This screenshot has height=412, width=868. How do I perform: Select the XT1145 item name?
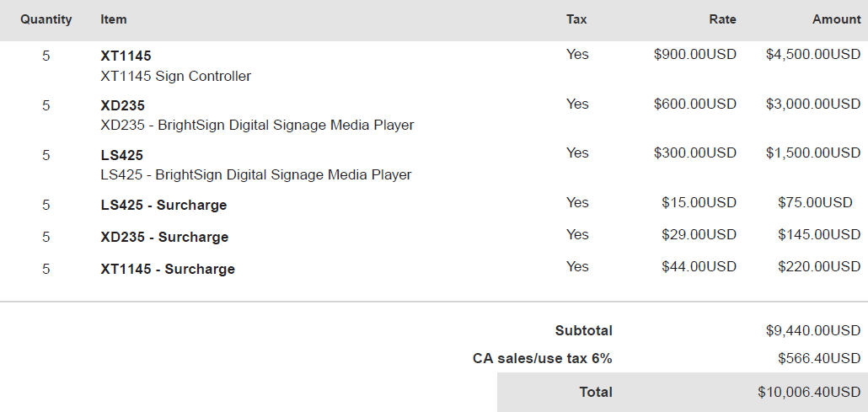126,56
